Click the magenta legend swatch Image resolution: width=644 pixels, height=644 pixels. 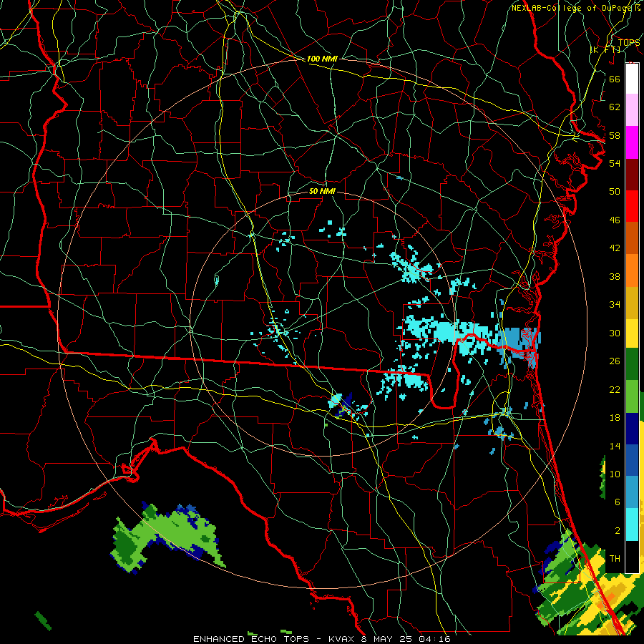pos(632,142)
